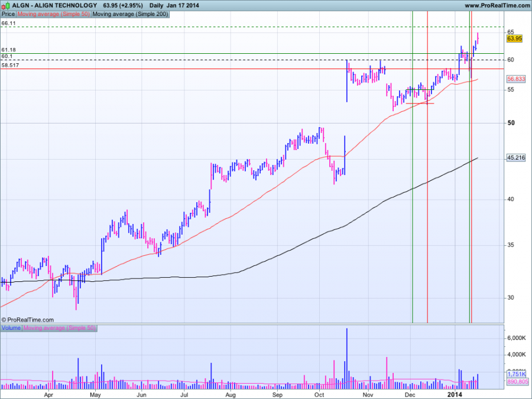532x399 pixels.
Task: Click the 45.216 moving average value tag
Action: point(516,158)
